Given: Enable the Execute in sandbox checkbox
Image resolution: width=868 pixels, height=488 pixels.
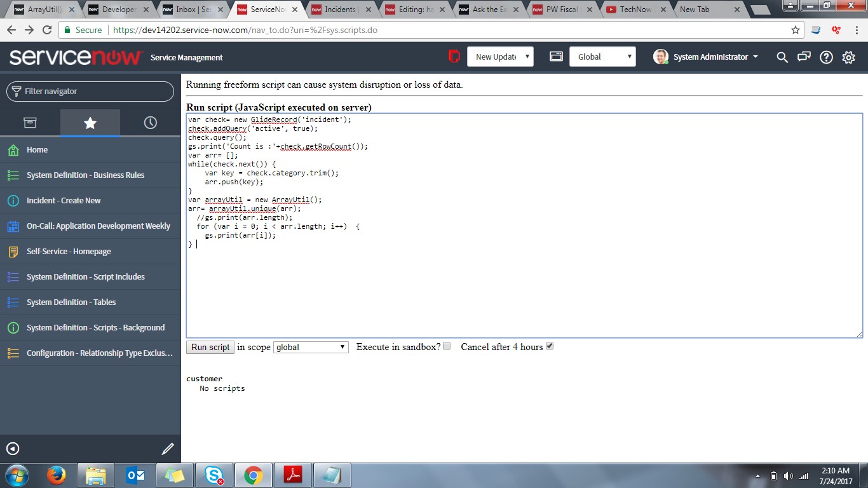Looking at the screenshot, I should (447, 346).
